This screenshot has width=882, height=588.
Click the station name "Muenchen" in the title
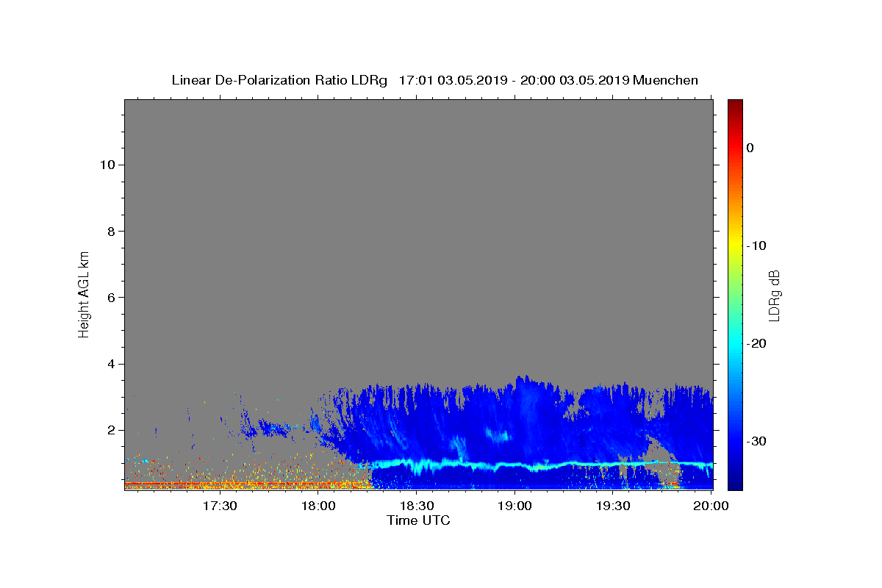pos(666,80)
